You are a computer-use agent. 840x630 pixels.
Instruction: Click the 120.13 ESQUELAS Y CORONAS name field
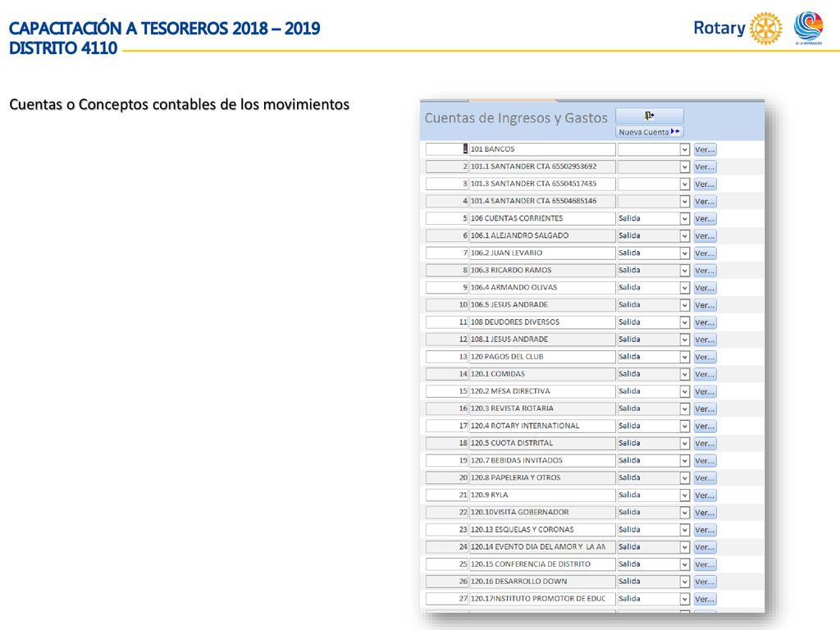click(x=542, y=529)
